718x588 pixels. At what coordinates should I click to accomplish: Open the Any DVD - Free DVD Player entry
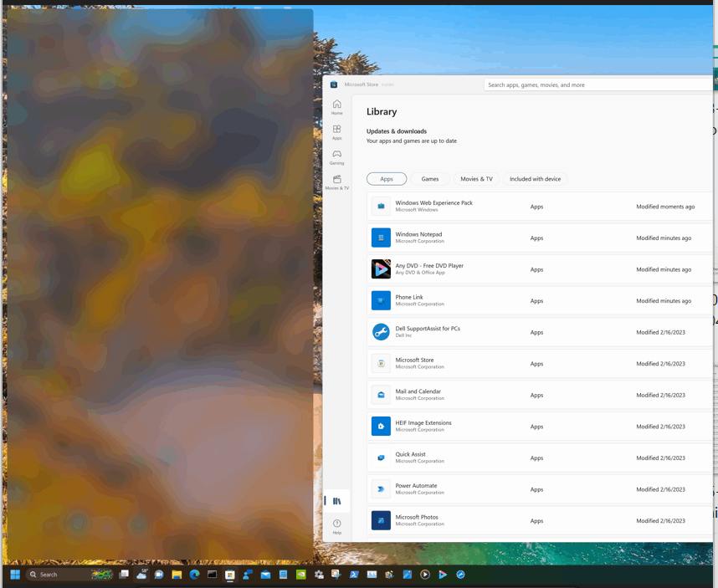540,269
